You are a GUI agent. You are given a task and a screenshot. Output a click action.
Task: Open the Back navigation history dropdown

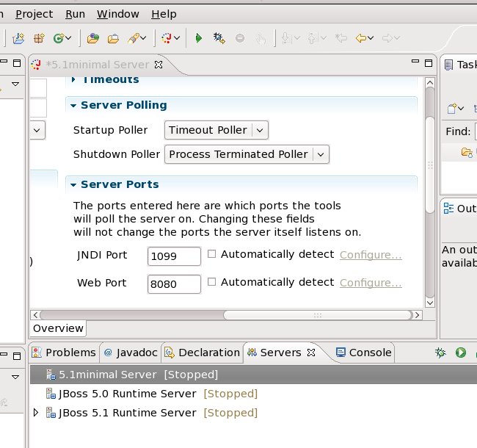pyautogui.click(x=371, y=38)
